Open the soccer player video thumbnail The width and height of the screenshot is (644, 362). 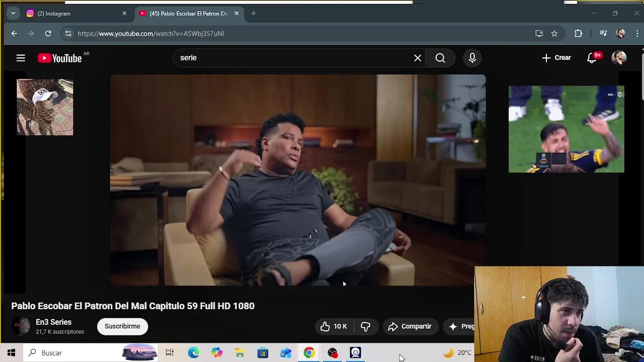[x=567, y=129]
